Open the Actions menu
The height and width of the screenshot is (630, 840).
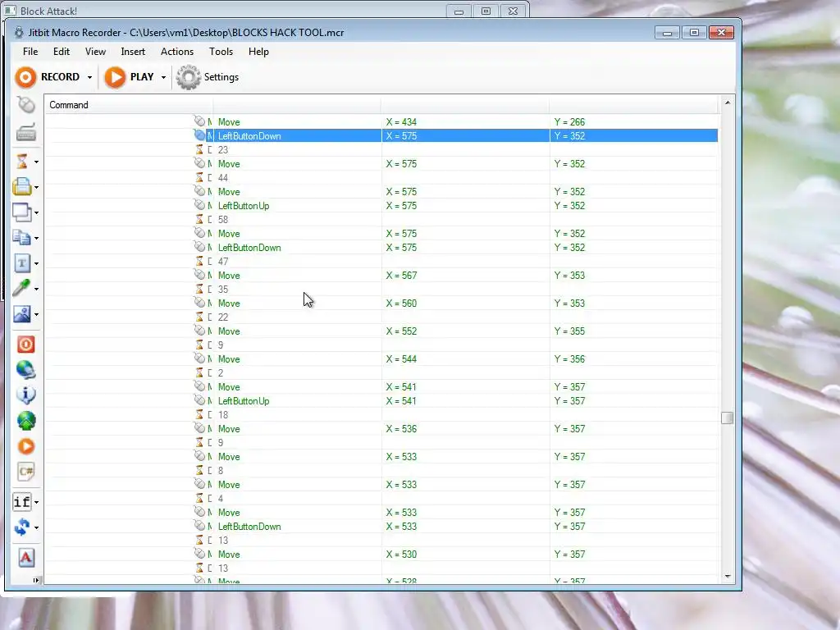(x=177, y=52)
